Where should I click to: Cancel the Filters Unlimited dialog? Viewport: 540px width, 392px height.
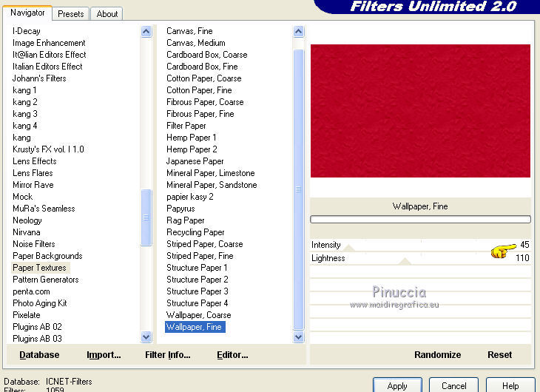pos(454,385)
